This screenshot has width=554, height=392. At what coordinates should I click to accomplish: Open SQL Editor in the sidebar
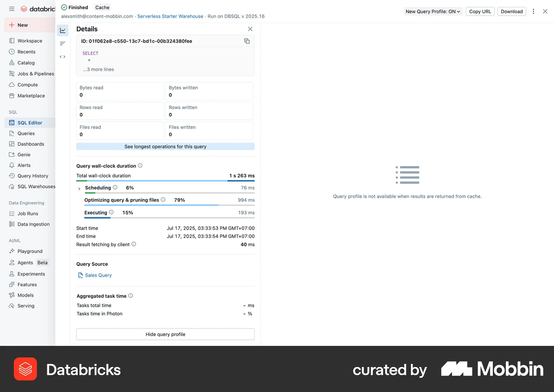30,123
